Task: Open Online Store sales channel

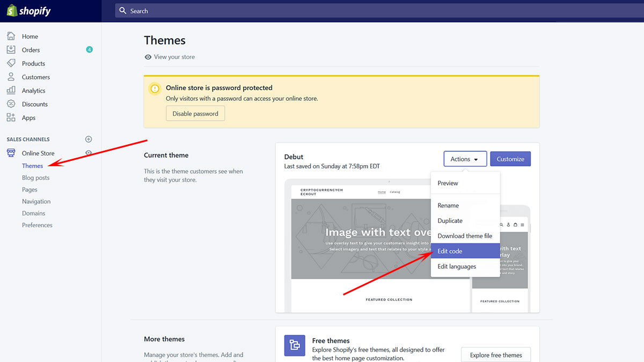Action: [x=38, y=153]
